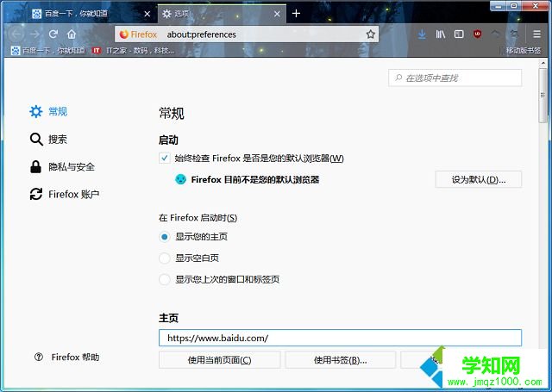Open the downloads arrow icon
The width and height of the screenshot is (552, 392).
422,34
